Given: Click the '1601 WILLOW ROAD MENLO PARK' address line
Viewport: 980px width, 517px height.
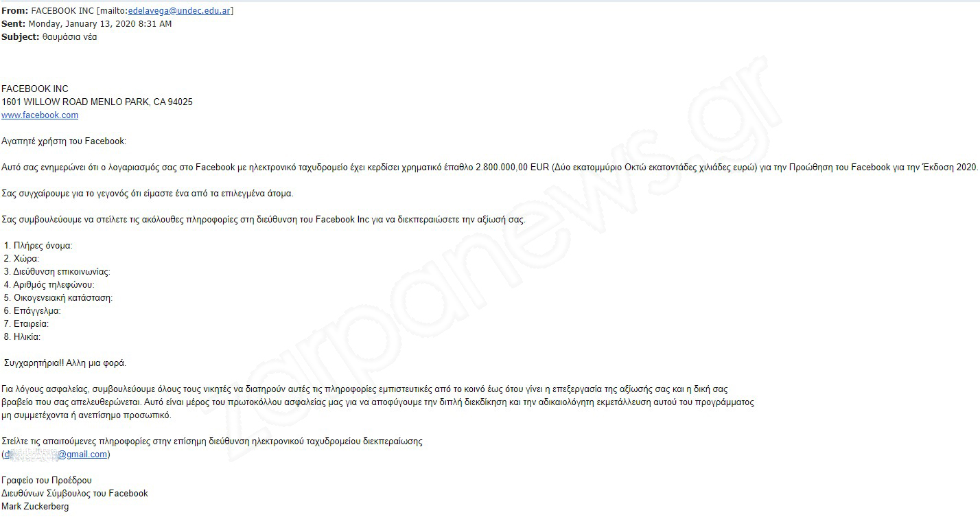Looking at the screenshot, I should tap(97, 102).
